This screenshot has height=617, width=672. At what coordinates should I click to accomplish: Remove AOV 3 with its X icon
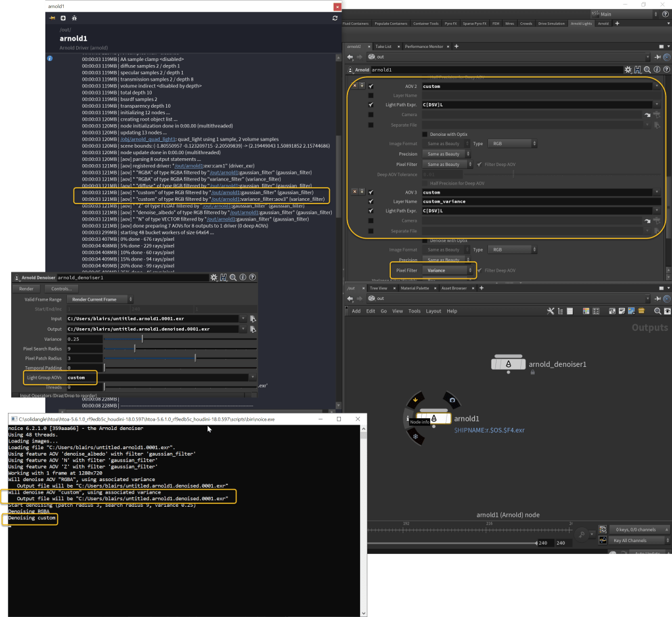point(354,192)
